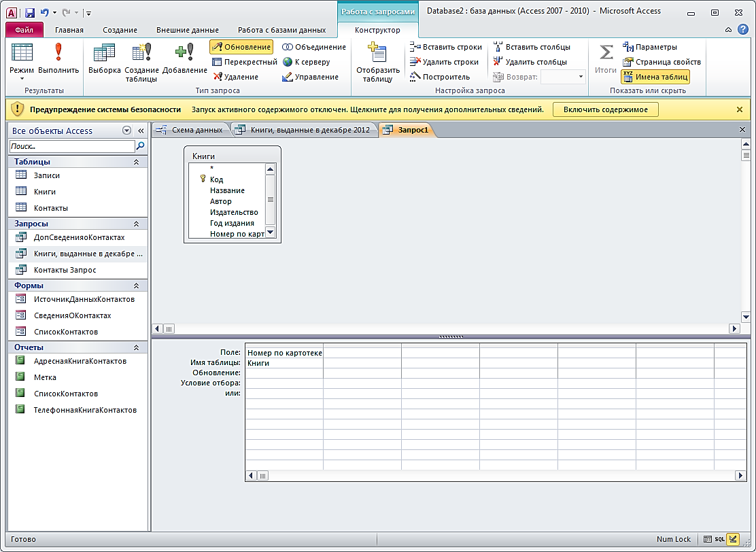Click Вставить строки
Screen dimensions: 756x552
click(x=445, y=47)
